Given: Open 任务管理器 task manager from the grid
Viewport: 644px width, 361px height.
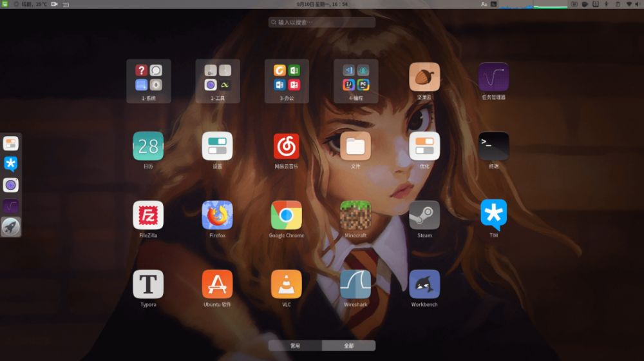Looking at the screenshot, I should click(x=493, y=77).
